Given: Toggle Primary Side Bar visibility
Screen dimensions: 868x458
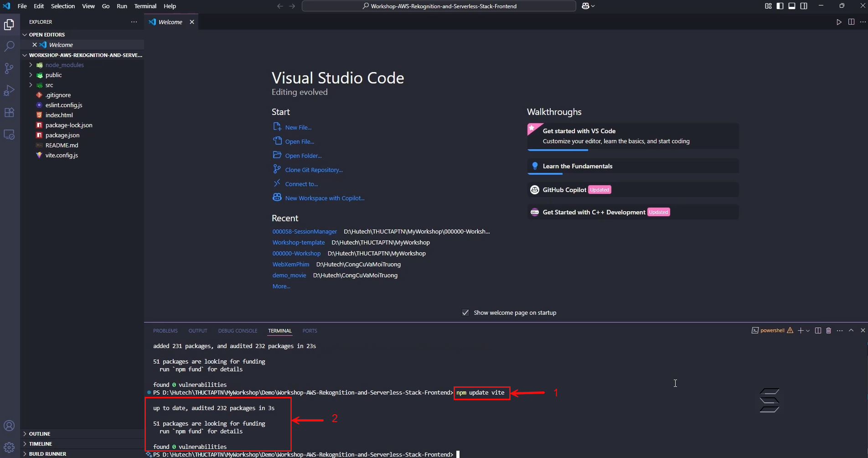Looking at the screenshot, I should [780, 6].
